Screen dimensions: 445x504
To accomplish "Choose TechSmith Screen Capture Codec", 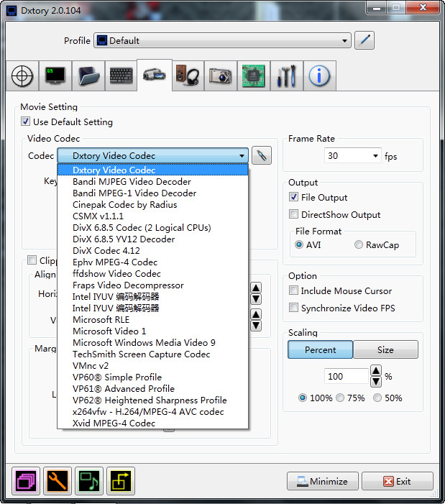I will coord(152,354).
